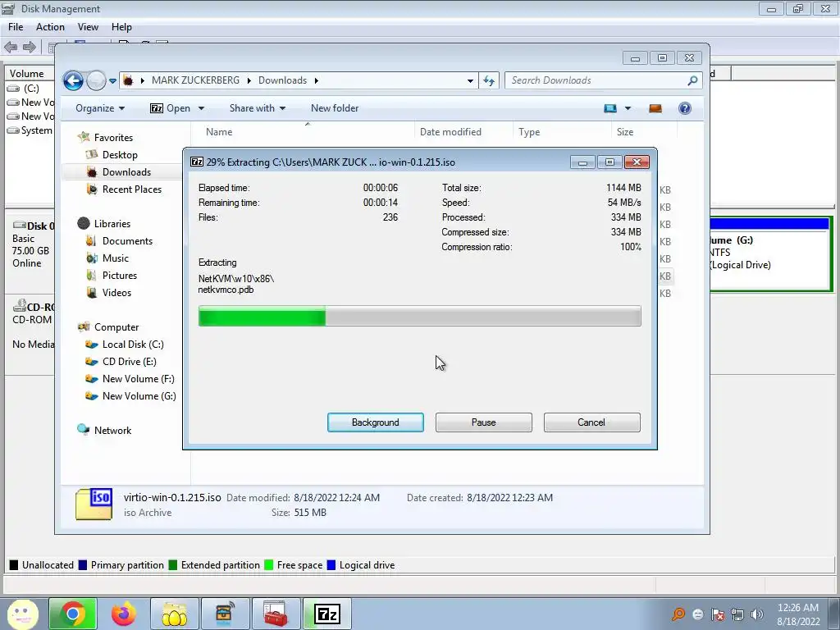Screen dimensions: 840x630
Task: Click the 7z icon in extraction title bar
Action: click(197, 162)
